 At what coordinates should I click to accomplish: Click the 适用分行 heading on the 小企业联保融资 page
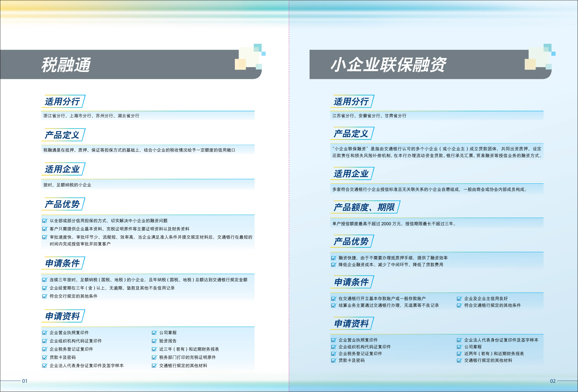351,101
